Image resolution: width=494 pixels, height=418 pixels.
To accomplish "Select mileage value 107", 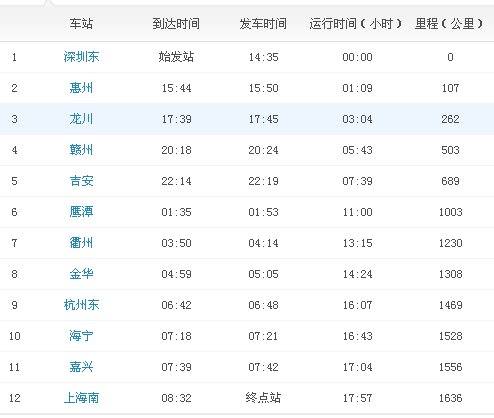I will (450, 88).
